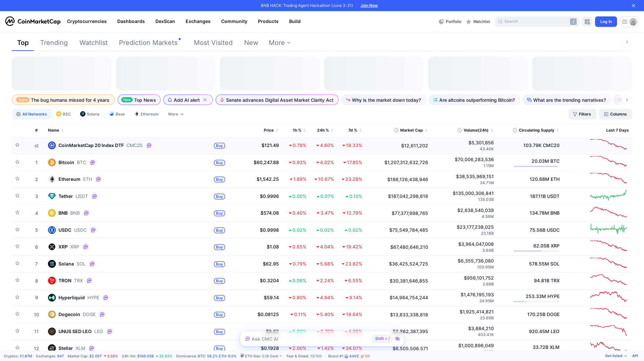644x361 pixels.
Task: Click the UNUS SED LEO logo
Action: point(52,331)
